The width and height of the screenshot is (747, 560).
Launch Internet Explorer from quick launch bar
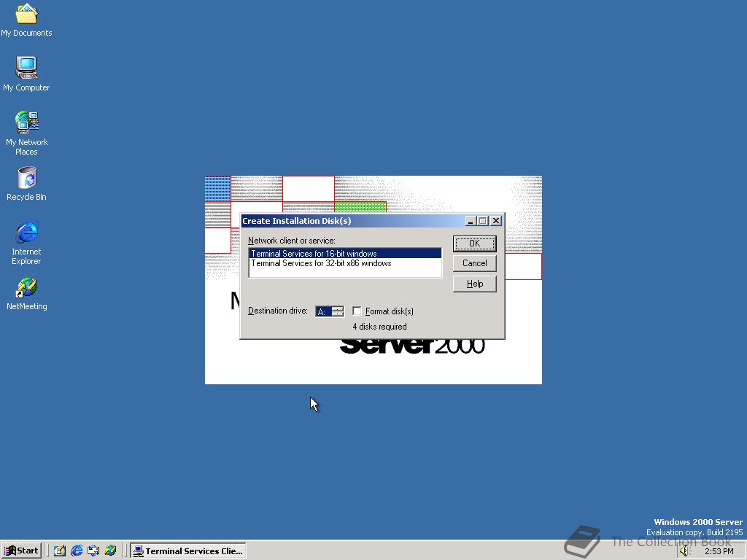tap(77, 551)
